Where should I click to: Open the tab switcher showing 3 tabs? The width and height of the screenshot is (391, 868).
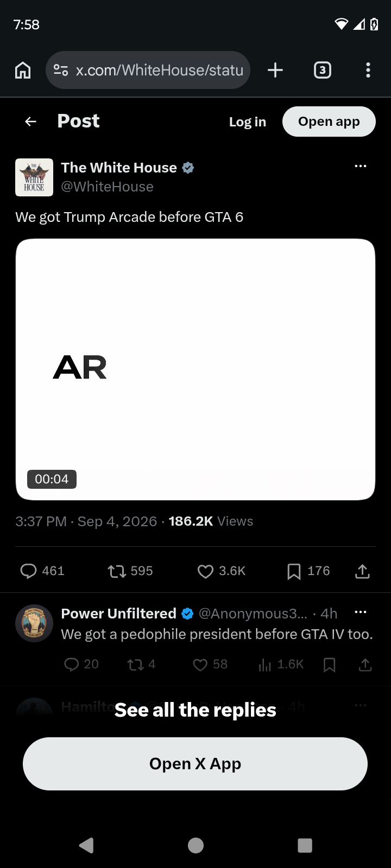323,70
